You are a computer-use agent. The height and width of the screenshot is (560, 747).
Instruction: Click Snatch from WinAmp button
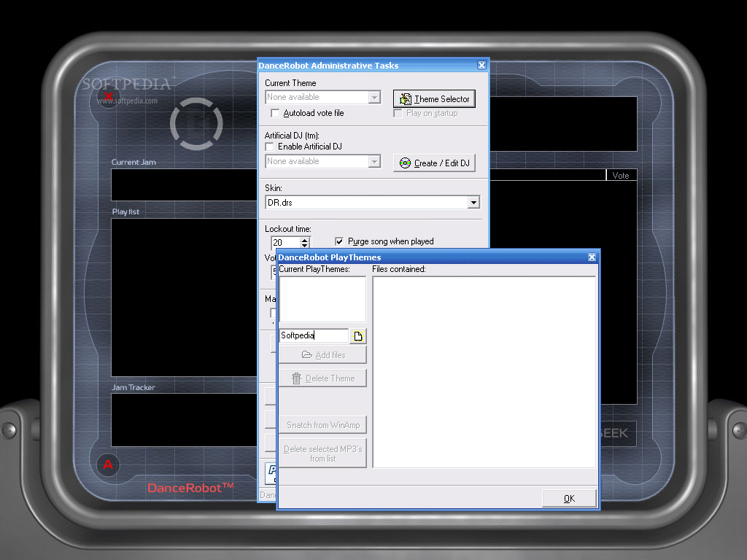coord(322,425)
